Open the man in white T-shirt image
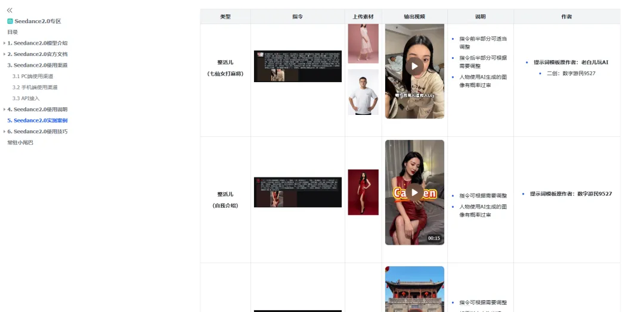This screenshot has height=312, width=644. [363, 92]
